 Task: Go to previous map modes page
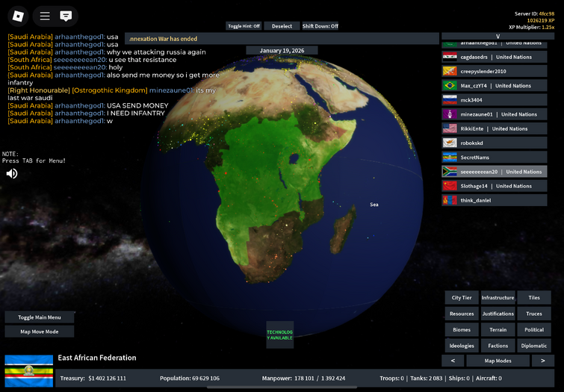click(x=453, y=361)
